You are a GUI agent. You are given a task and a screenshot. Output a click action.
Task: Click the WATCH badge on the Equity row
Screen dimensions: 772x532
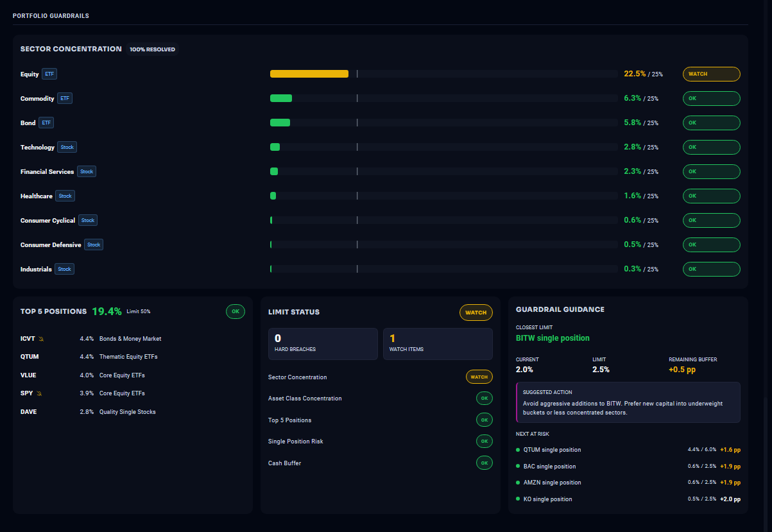click(712, 74)
